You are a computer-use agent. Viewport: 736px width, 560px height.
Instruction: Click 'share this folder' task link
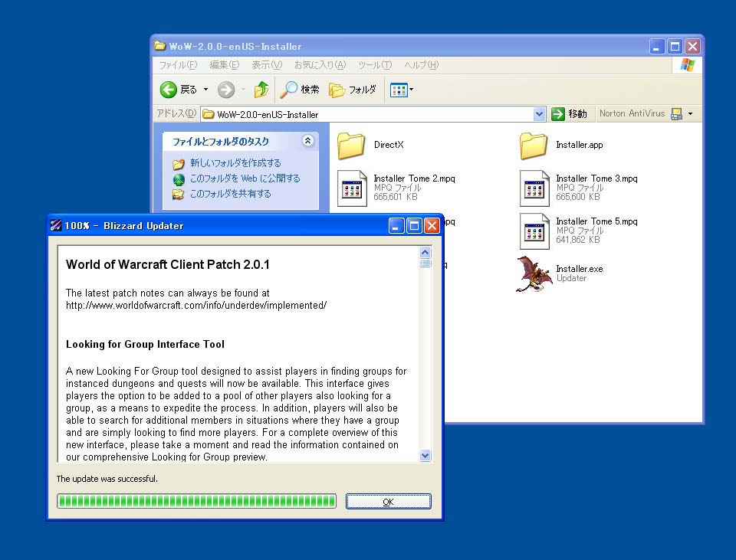231,194
